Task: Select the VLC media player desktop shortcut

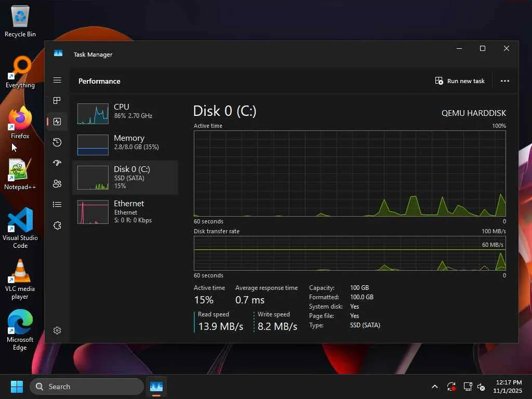Action: (x=20, y=280)
